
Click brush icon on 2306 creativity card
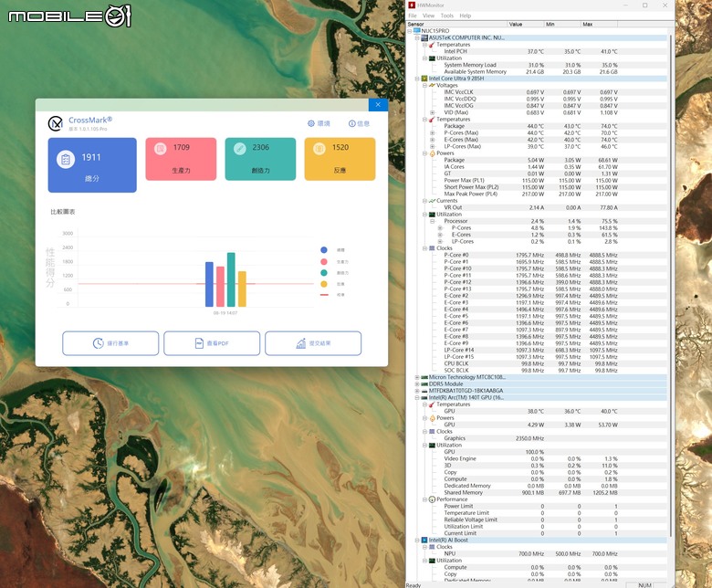point(240,149)
